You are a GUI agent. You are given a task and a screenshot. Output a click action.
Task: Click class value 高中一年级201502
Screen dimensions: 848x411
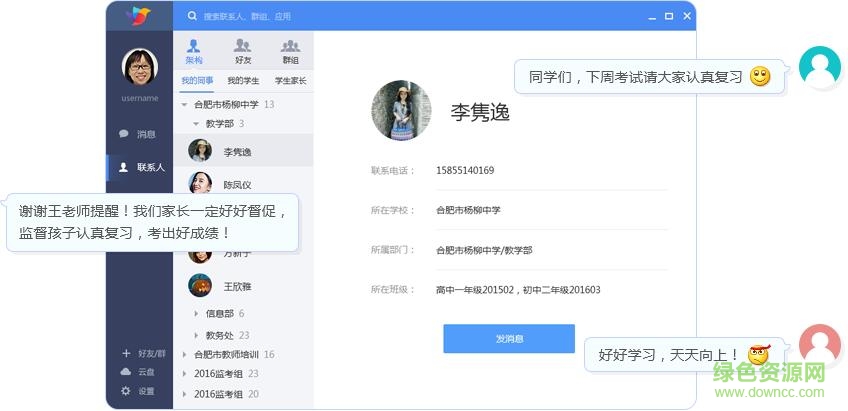[x=474, y=290]
